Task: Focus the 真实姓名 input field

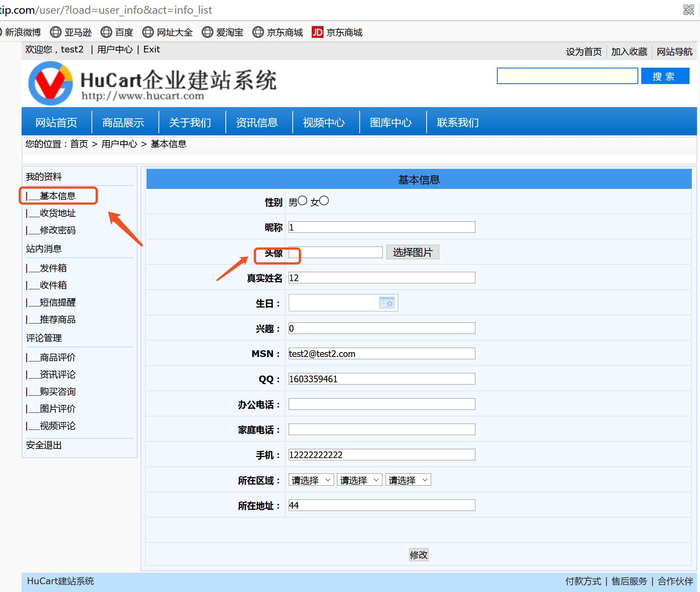Action: click(382, 278)
